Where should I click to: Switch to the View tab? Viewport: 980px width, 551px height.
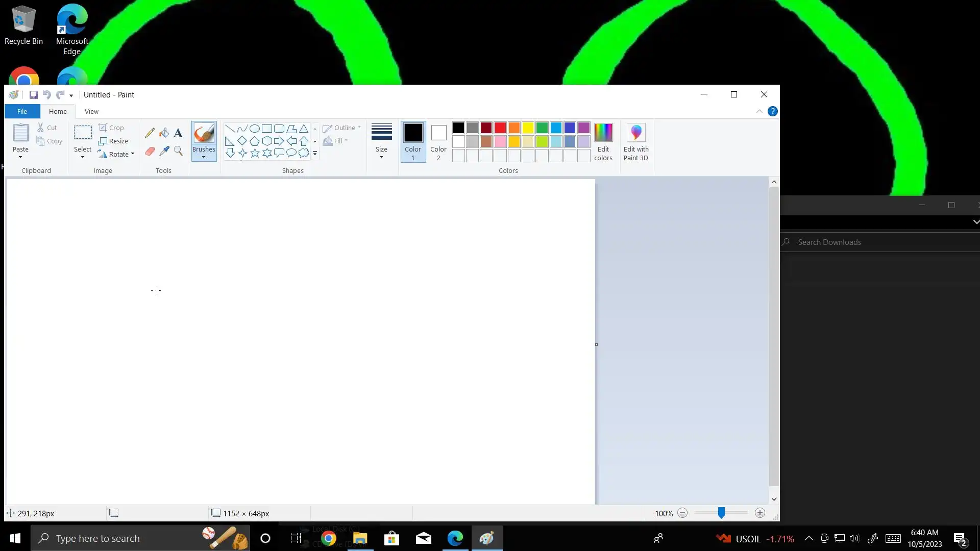91,111
